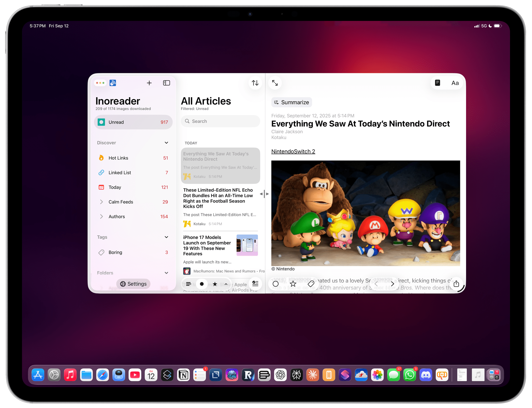The width and height of the screenshot is (532, 408).
Task: Click the pane divider resize handle
Action: coord(264,194)
